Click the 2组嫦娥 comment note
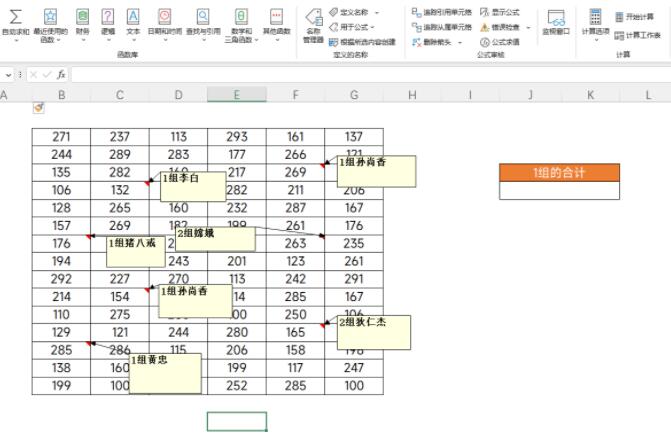 click(215, 239)
